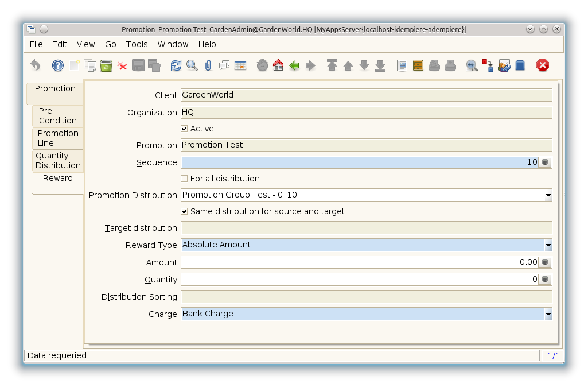Click the Delete record red cross icon
The image size is (588, 387).
click(x=122, y=65)
